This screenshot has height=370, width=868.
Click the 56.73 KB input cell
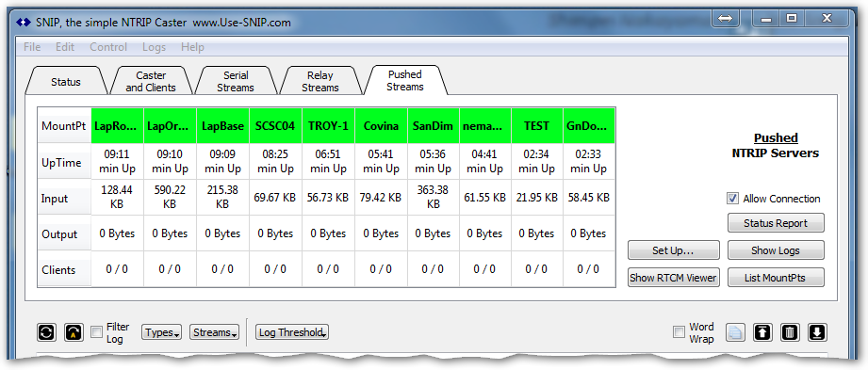(x=328, y=197)
